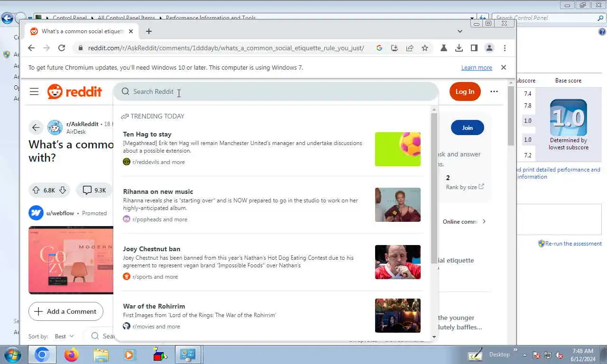Click the Webflow promoted ad image
Viewport: 607px width, 364px height.
coord(71,260)
